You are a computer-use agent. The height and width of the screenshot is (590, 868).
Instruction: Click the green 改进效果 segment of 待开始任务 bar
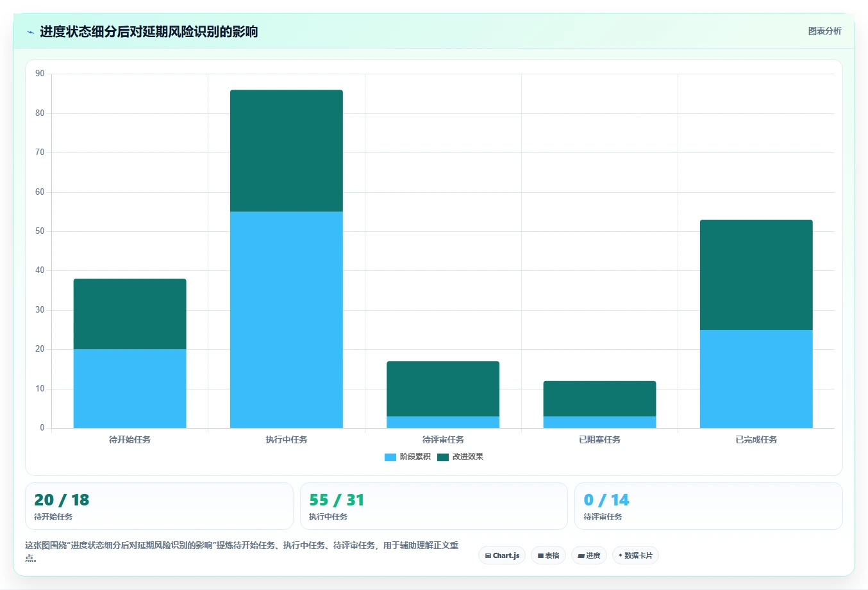point(130,314)
